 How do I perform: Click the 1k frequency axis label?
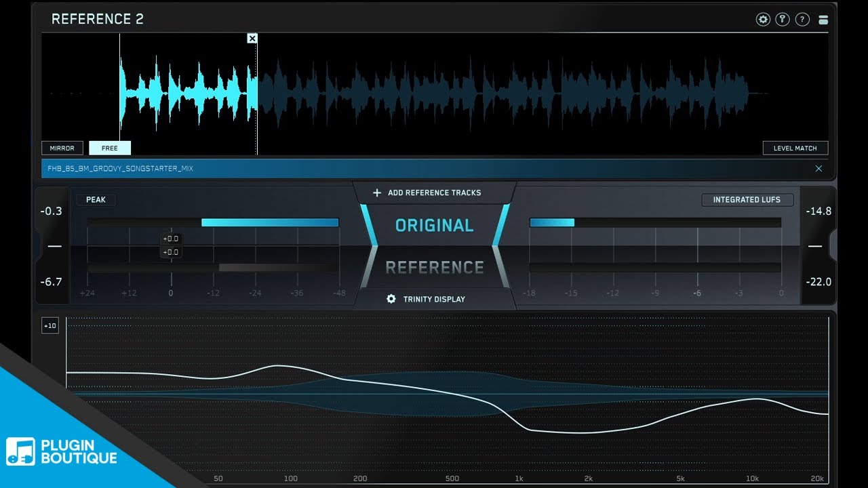(x=519, y=479)
